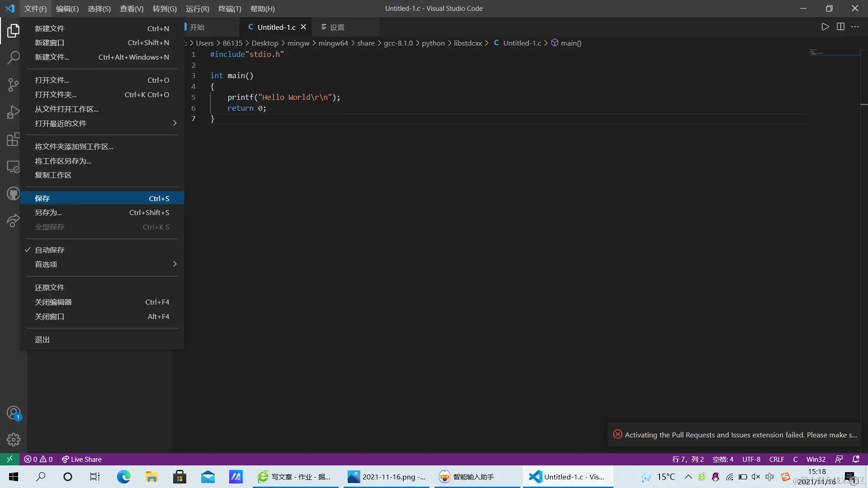868x488 pixels.
Task: Open the Extensions view icon
Action: pos(13,139)
